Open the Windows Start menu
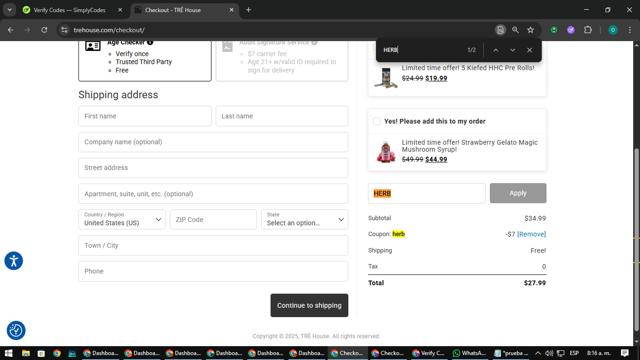 click(x=8, y=353)
